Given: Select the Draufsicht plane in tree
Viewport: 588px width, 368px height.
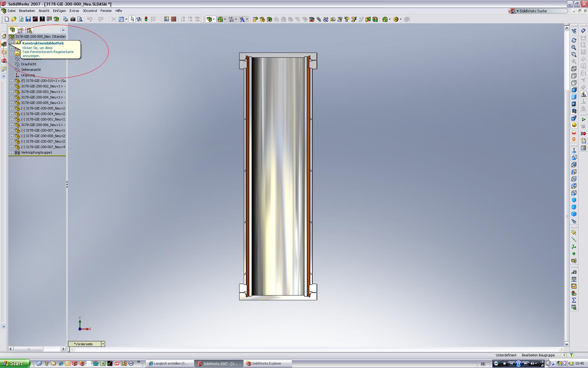Looking at the screenshot, I should (x=28, y=64).
